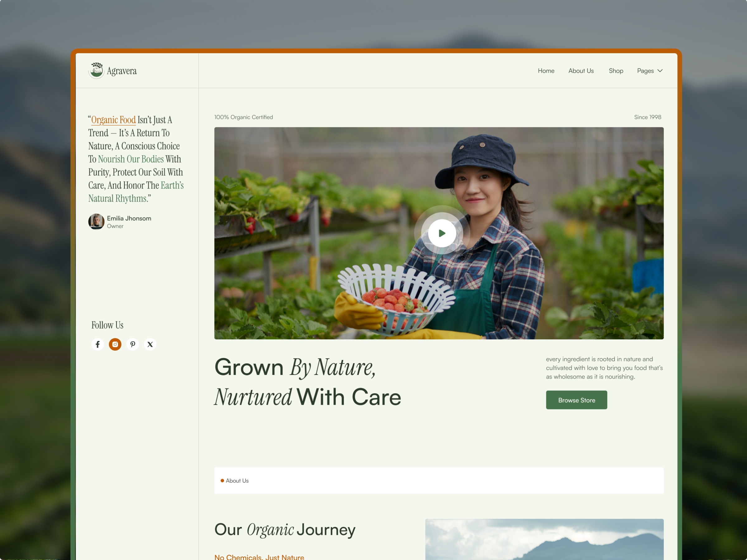
Task: Click the orange dot beside About Us
Action: (222, 481)
